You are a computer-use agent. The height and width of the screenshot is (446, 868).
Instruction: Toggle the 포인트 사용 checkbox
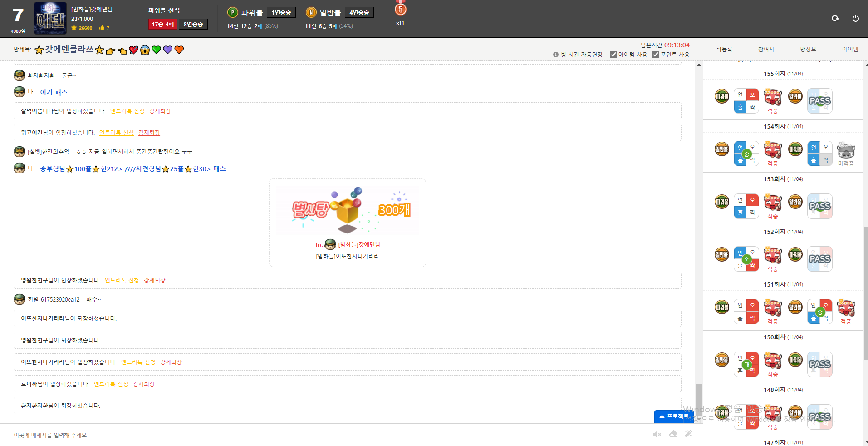(x=656, y=55)
